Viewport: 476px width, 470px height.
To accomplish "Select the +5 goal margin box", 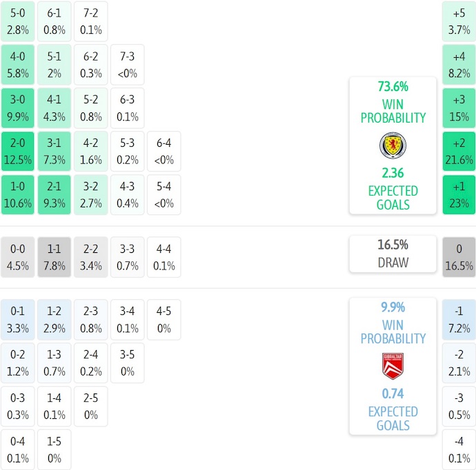I will (x=459, y=21).
